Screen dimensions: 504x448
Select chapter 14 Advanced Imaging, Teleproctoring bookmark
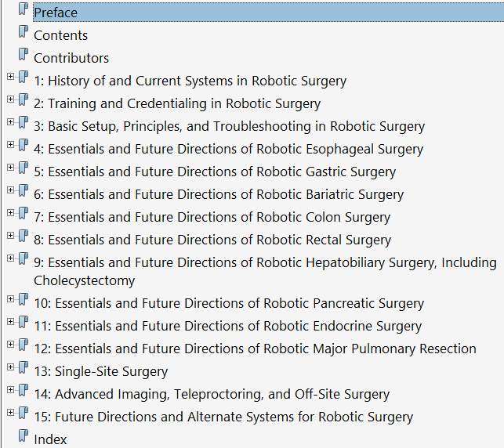[212, 395]
